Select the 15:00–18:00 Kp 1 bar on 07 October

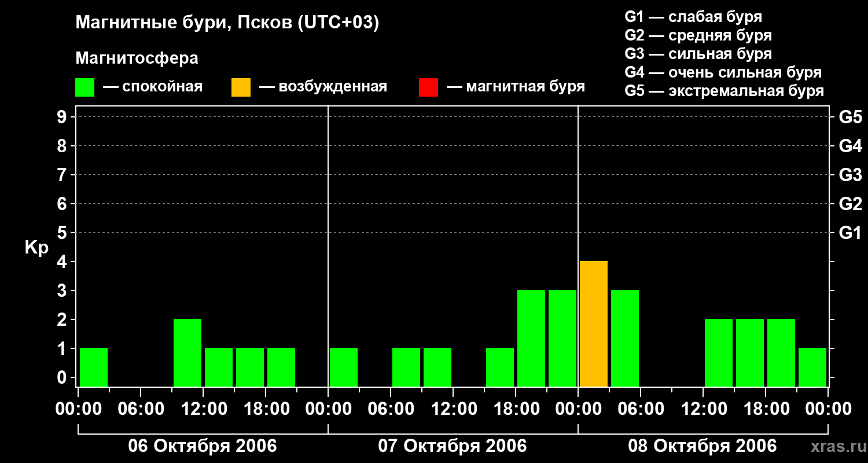tap(500, 367)
